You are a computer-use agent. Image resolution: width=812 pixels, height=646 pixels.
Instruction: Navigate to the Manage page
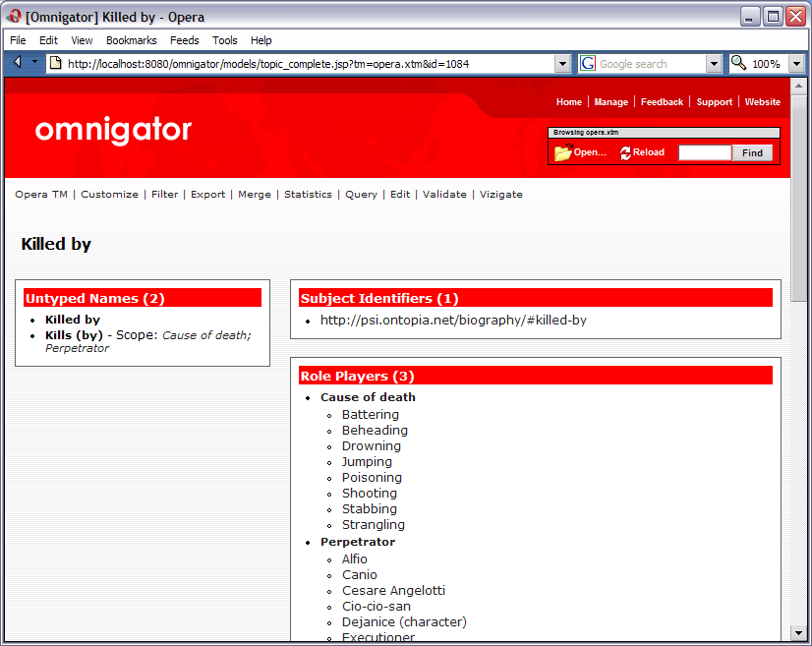coord(610,101)
